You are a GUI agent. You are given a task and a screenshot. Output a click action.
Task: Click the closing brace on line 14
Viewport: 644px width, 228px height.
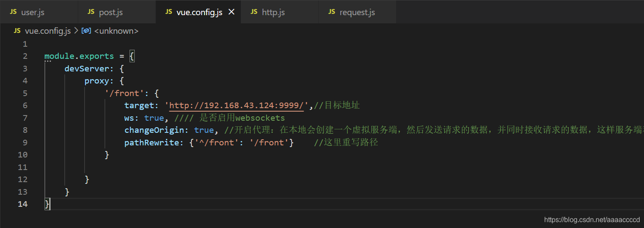[47, 204]
